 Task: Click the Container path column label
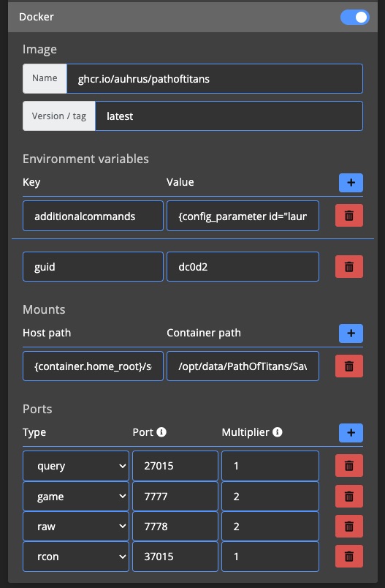pyautogui.click(x=204, y=333)
